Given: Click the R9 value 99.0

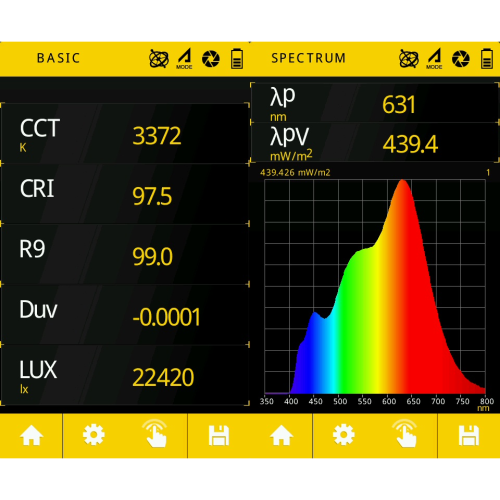Looking at the screenshot, I should 152,257.
